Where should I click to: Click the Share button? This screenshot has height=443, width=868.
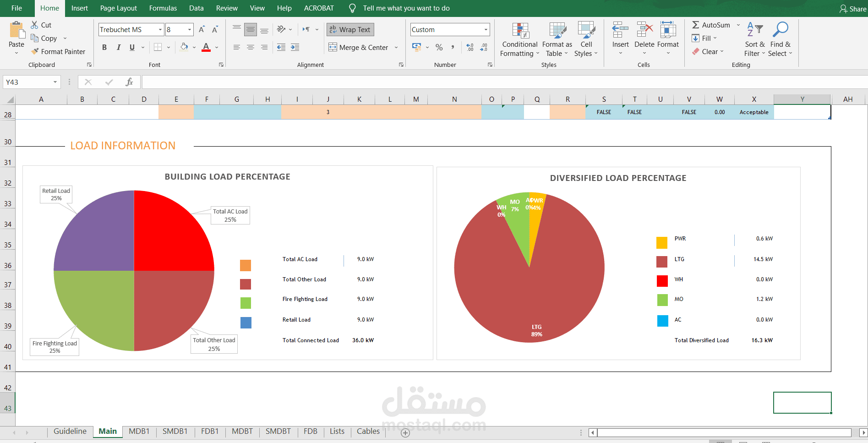click(x=853, y=9)
